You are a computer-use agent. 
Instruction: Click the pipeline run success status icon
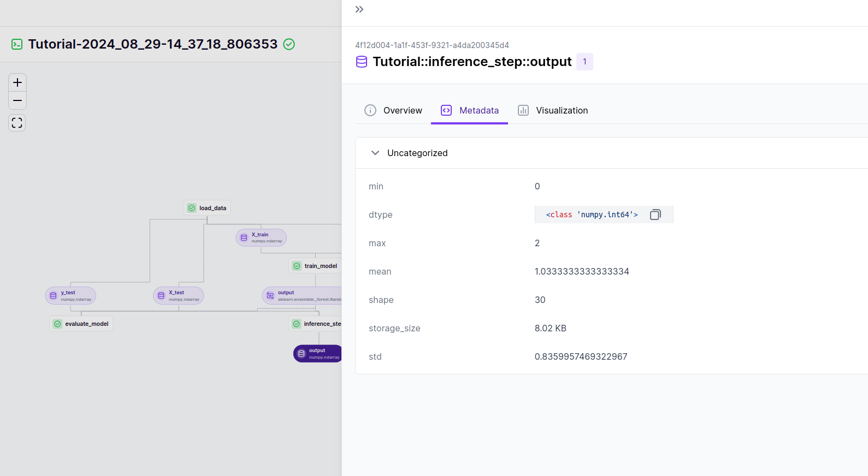click(x=289, y=44)
